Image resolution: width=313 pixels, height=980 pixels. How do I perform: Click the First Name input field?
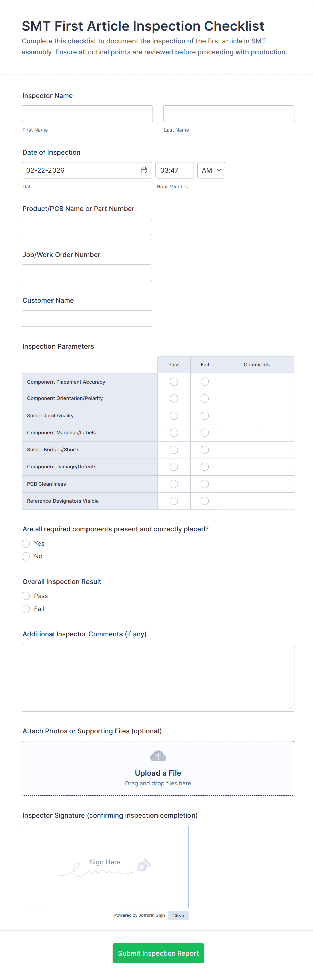87,114
